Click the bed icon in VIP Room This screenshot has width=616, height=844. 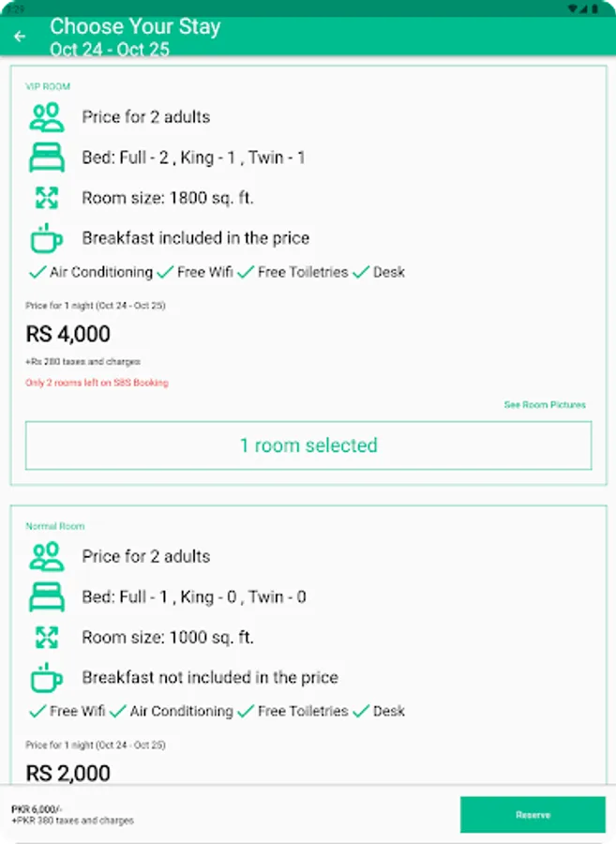(x=46, y=158)
